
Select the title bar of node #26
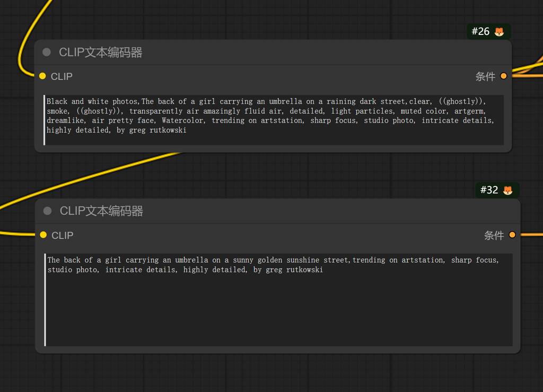pos(265,52)
